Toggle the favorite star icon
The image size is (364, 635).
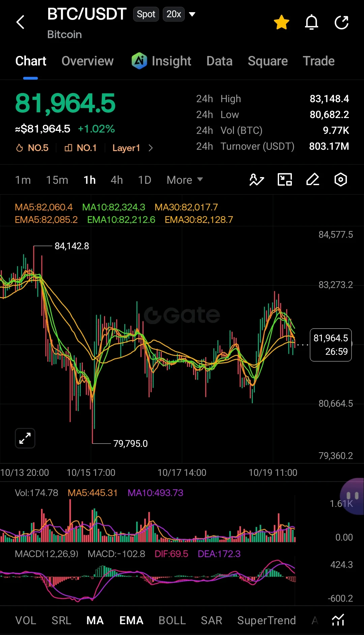coord(281,22)
